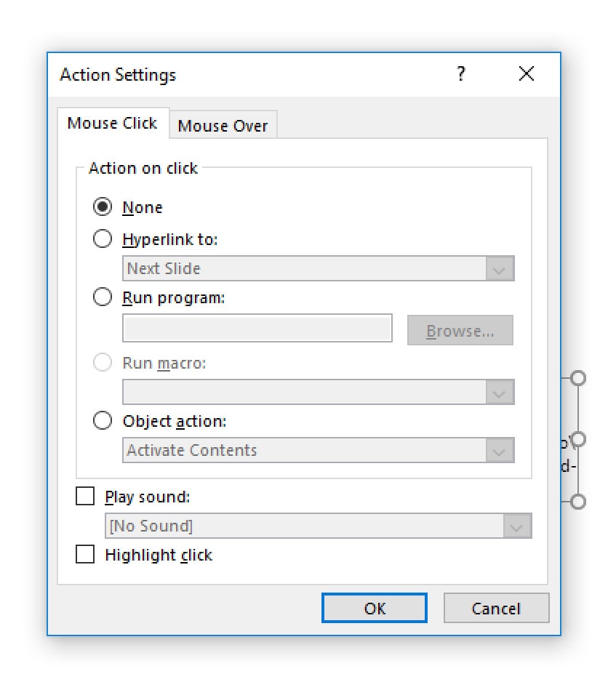Click the Help question mark icon
Screen dimensions: 616x698
(x=461, y=74)
